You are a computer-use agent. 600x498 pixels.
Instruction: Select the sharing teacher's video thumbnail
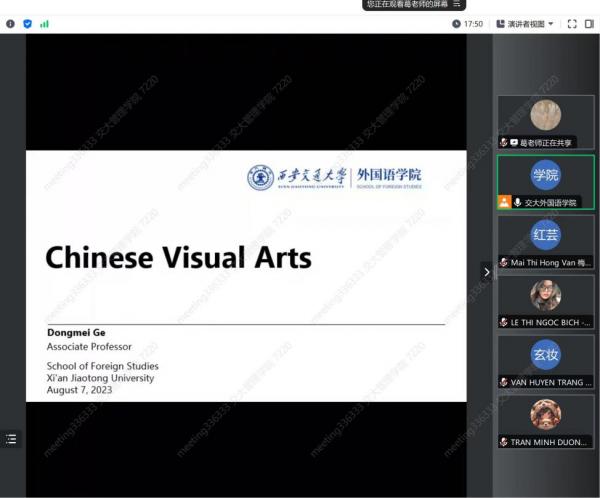pyautogui.click(x=545, y=117)
